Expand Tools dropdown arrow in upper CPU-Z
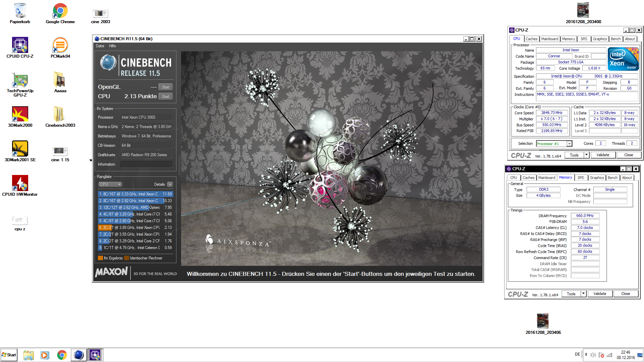Screen dimensions: 644x362 tap(587, 155)
